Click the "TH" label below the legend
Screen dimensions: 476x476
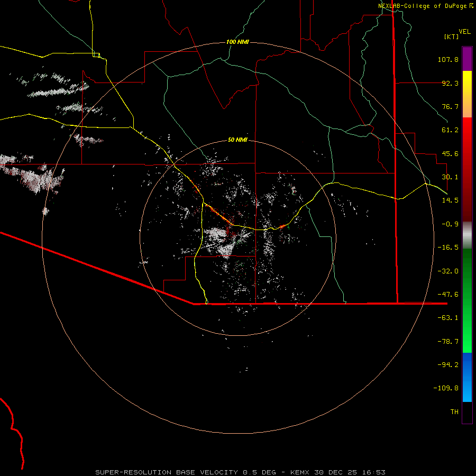(x=454, y=412)
